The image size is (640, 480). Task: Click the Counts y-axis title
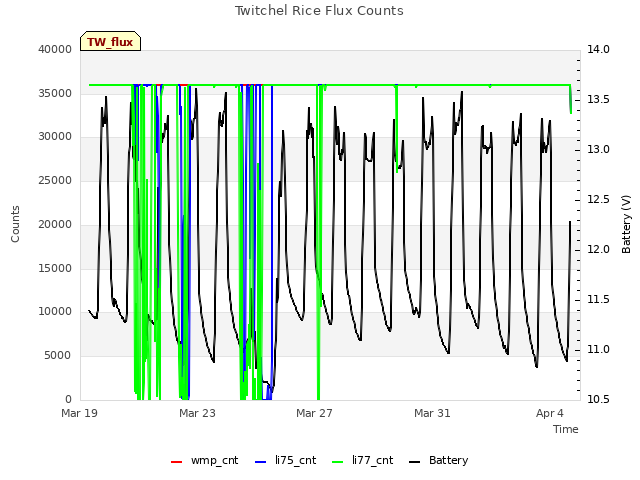[15, 224]
